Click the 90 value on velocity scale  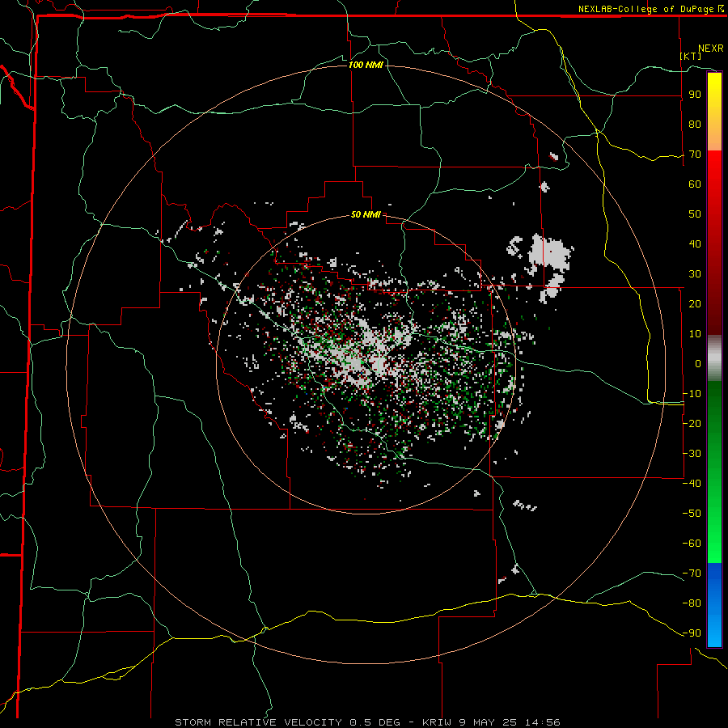point(695,95)
